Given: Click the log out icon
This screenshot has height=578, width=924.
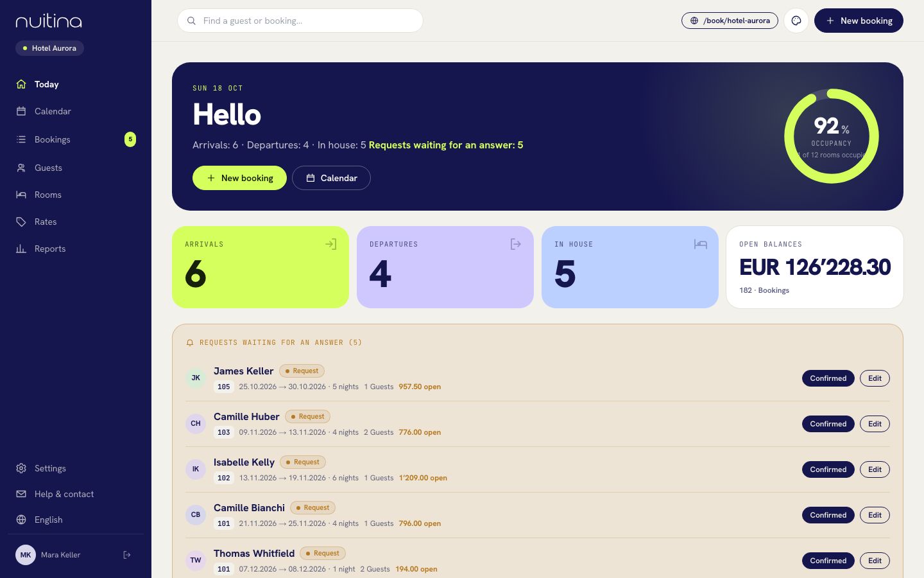Looking at the screenshot, I should (x=127, y=555).
